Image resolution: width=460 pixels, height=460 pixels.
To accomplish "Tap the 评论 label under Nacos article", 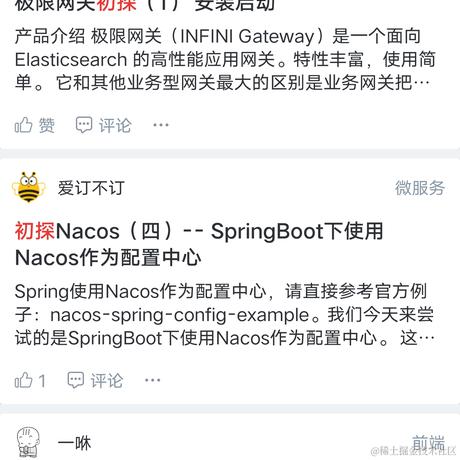I will (x=107, y=380).
